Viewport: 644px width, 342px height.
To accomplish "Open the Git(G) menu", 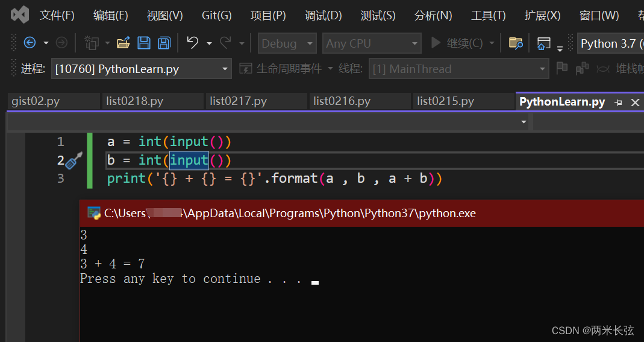I will pos(216,16).
